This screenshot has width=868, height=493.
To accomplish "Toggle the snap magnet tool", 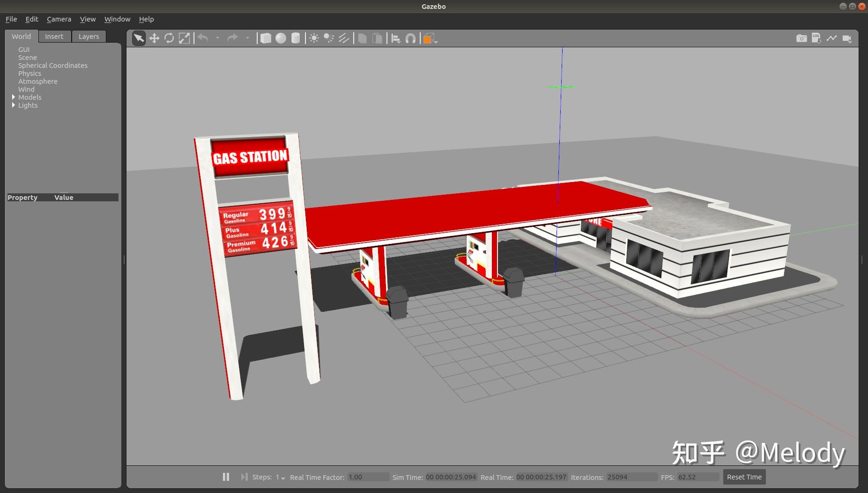I will (x=410, y=38).
